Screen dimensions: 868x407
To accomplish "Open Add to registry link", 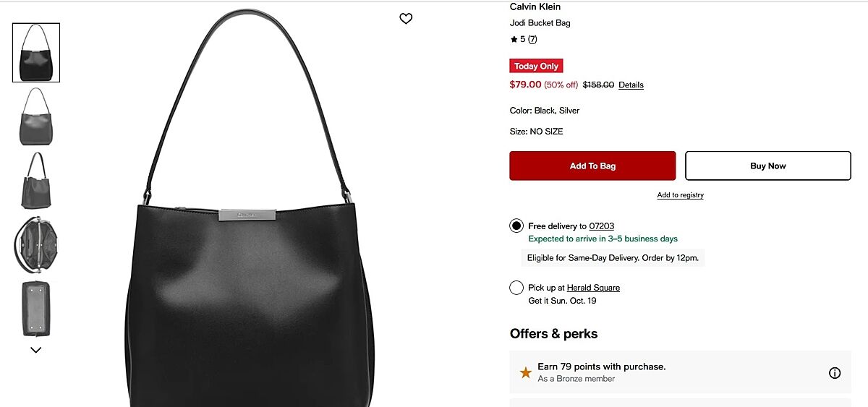I will click(x=680, y=195).
